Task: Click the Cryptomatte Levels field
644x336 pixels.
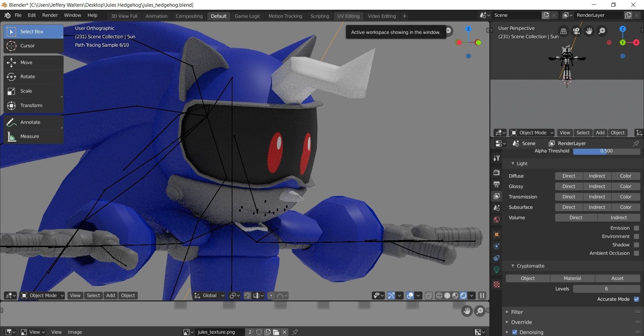Action: pyautogui.click(x=606, y=289)
